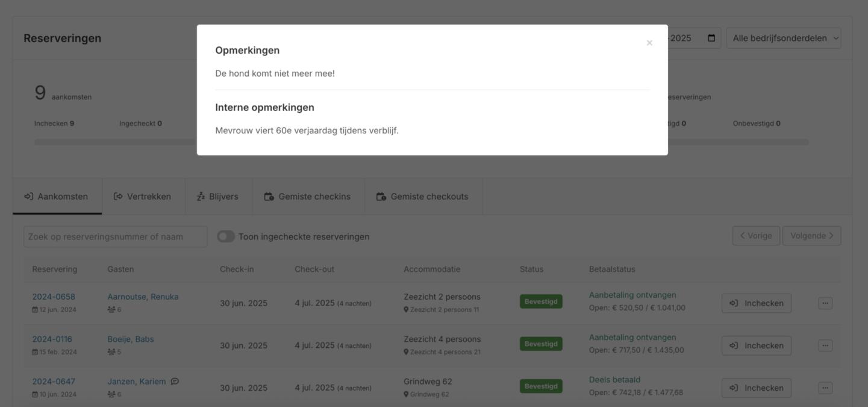The width and height of the screenshot is (868, 407).
Task: Click the Inchecken button for Janzen, Kariem
Action: pyautogui.click(x=756, y=388)
